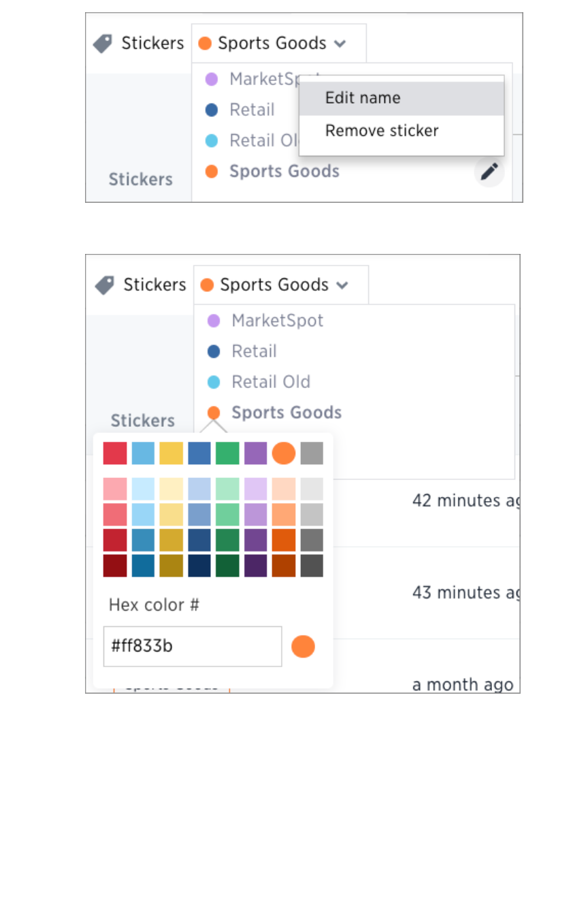The height and width of the screenshot is (915, 588).
Task: Expand the Sports Goods dropdown in top screenshot
Action: click(340, 44)
